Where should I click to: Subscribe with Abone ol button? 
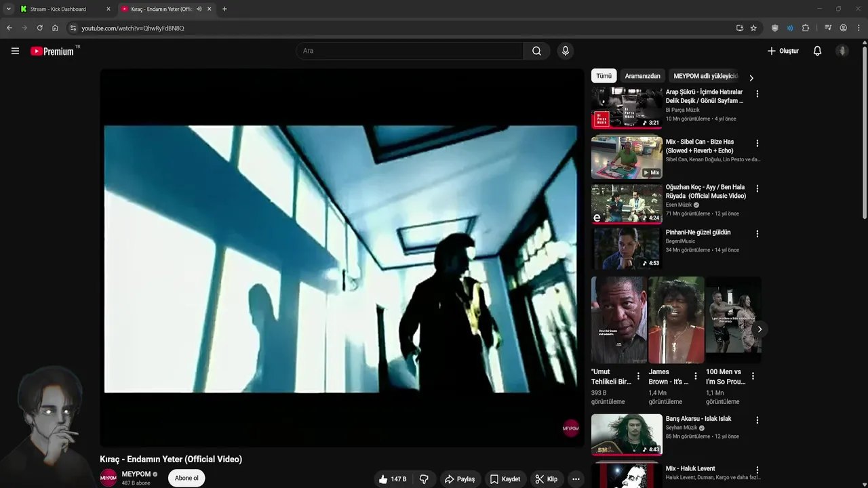pyautogui.click(x=186, y=478)
